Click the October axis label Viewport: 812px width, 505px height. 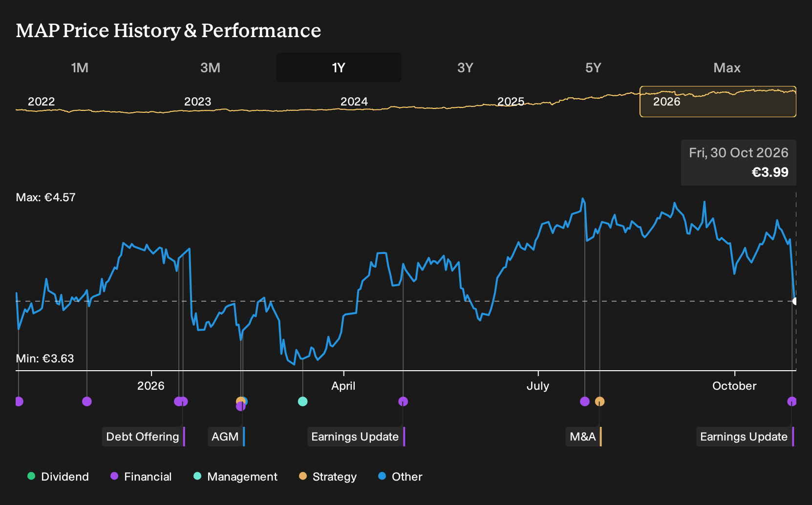pos(734,386)
